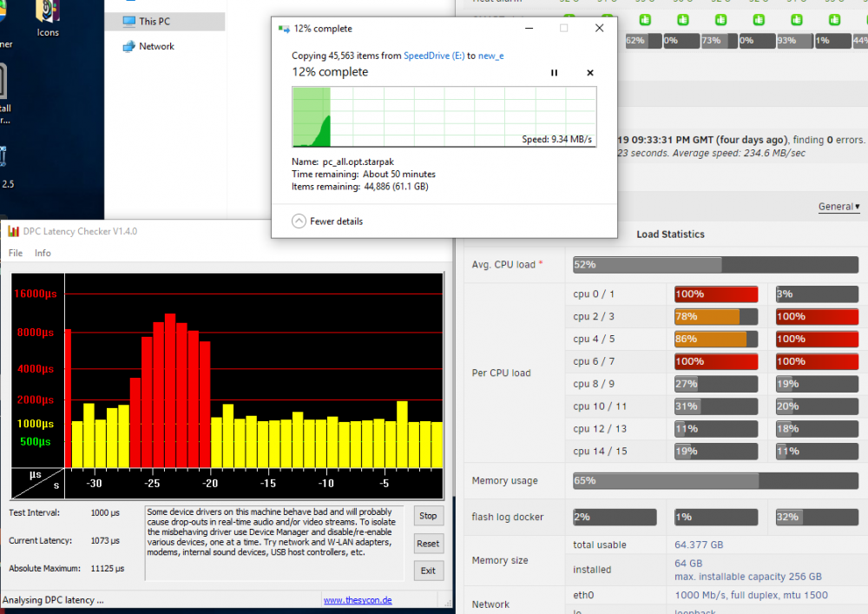The height and width of the screenshot is (614, 868).
Task: Visit www.thesycon.de link
Action: tap(358, 600)
